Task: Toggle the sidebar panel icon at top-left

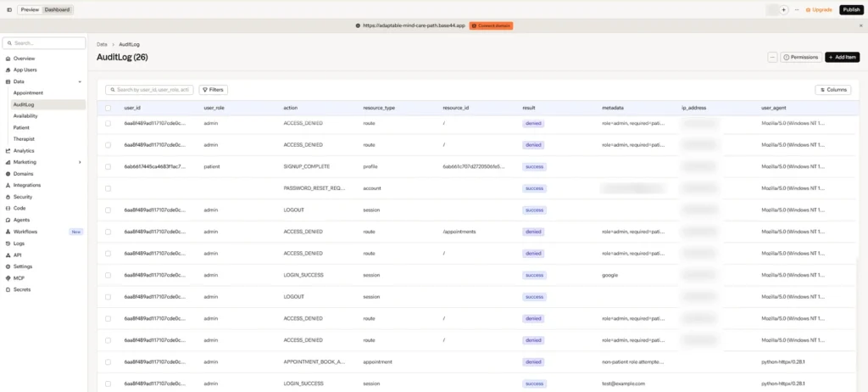Action: (8, 10)
